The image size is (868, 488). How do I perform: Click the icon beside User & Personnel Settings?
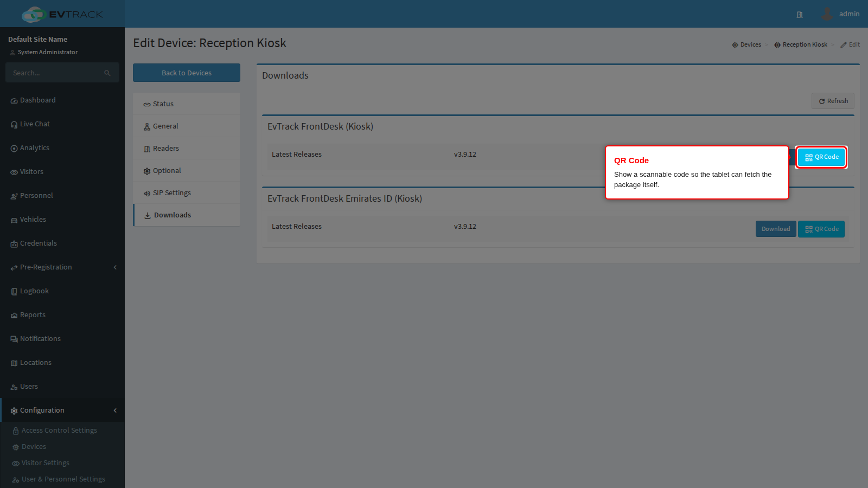(16, 480)
